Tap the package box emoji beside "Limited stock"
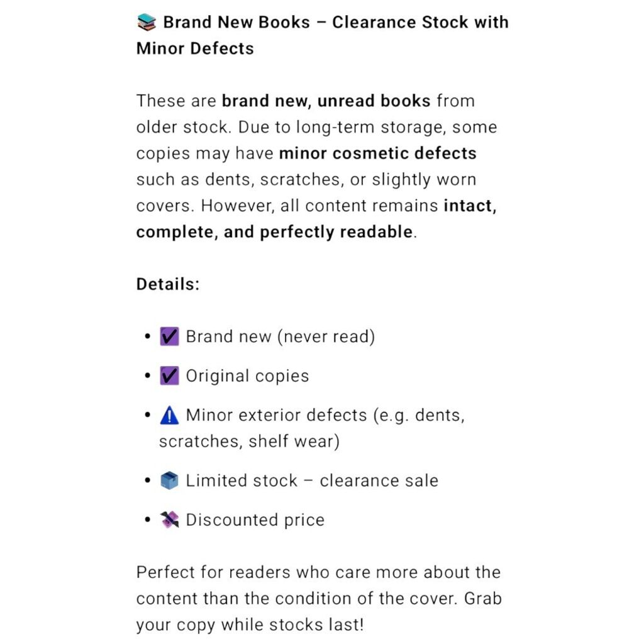This screenshot has height=644, width=644. click(x=169, y=480)
